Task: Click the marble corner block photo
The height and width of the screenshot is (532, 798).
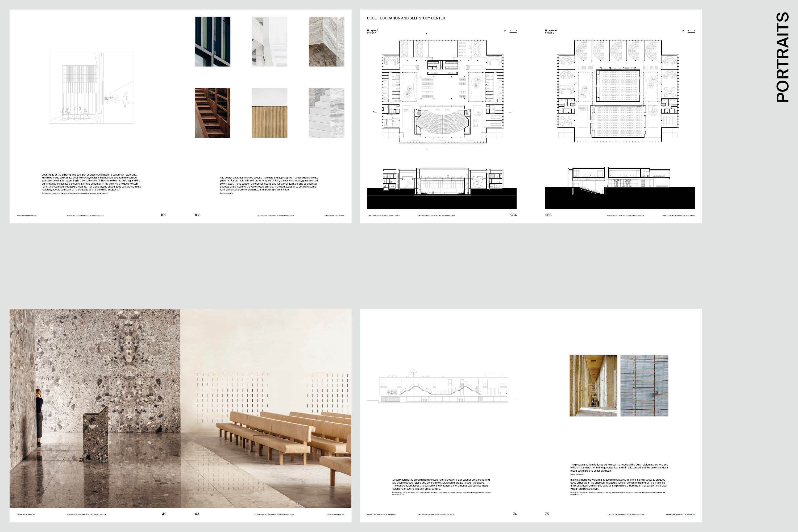Action: pyautogui.click(x=326, y=41)
